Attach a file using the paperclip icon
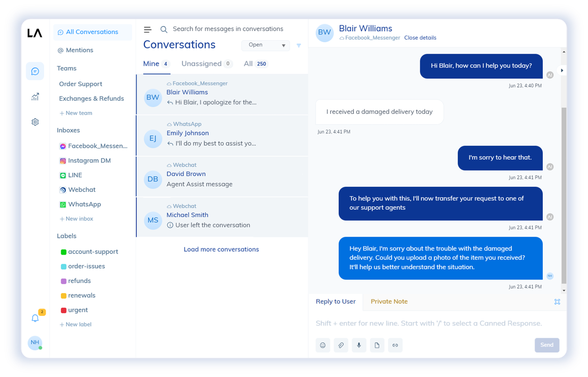Viewport: 588px width, 377px height. click(341, 345)
